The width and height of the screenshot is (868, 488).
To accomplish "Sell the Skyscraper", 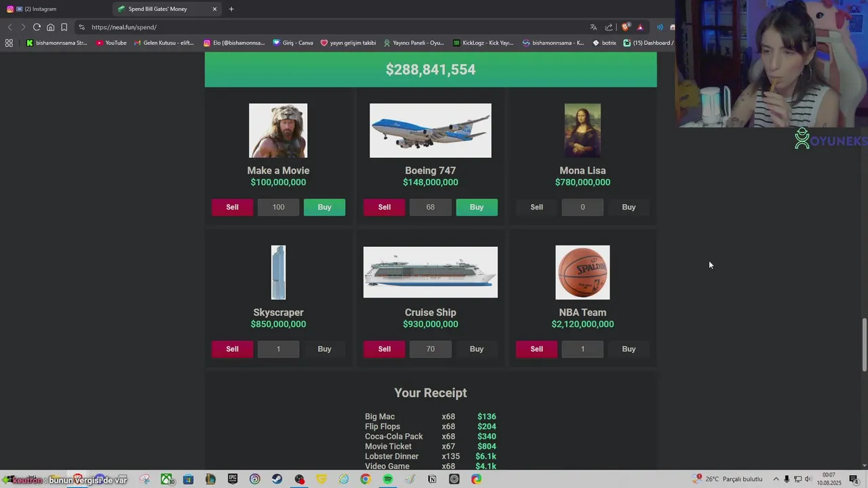I will pyautogui.click(x=232, y=348).
